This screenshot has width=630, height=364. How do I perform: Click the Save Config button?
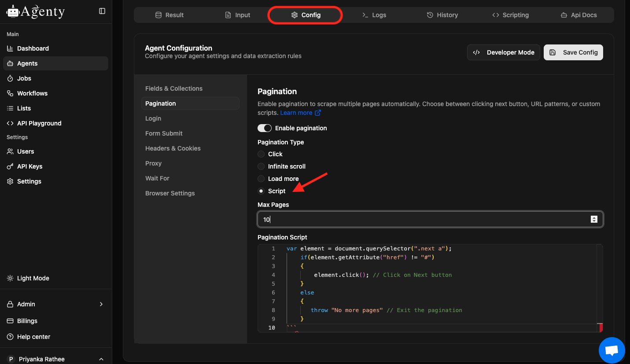[573, 52]
